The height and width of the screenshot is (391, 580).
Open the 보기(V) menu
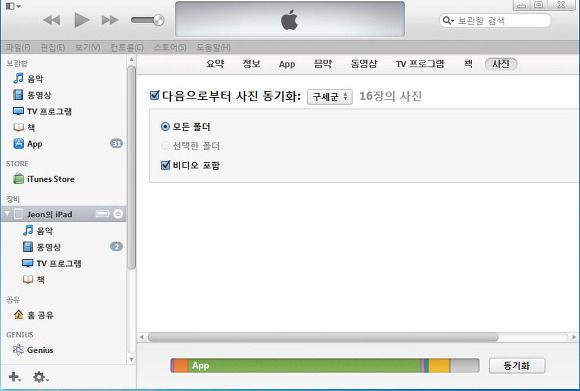click(87, 47)
